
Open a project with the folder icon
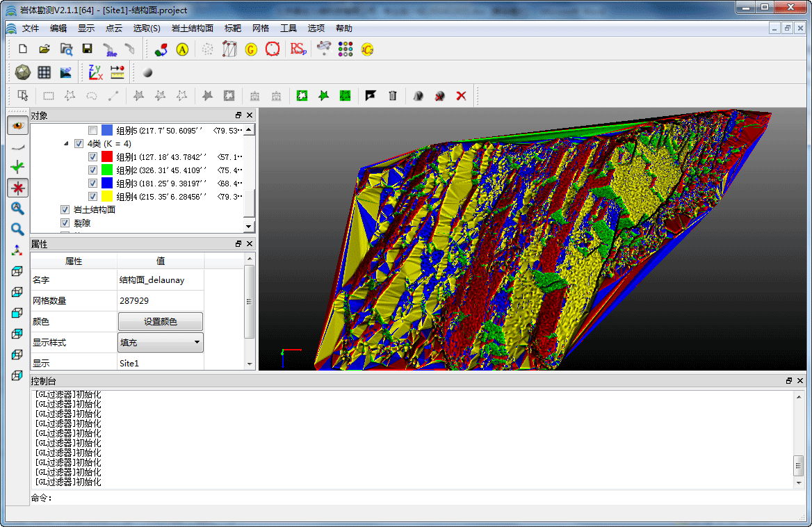tap(44, 49)
